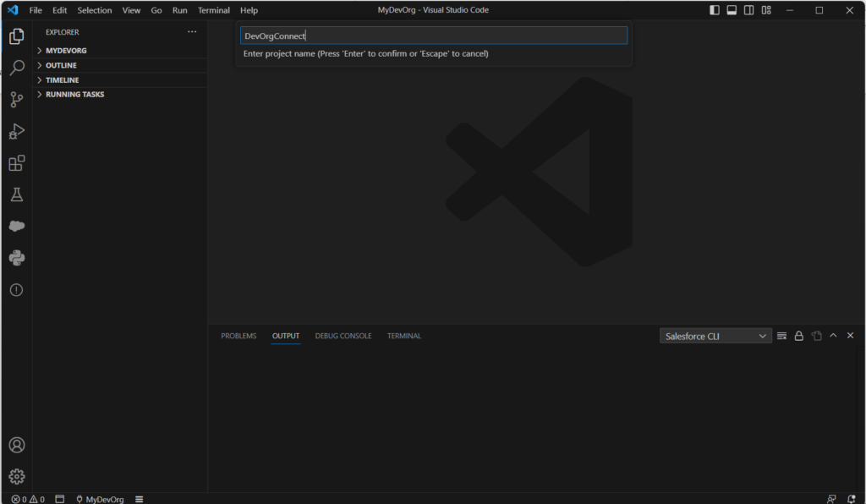Open the Terminal menu
Viewport: 866px width, 504px height.
click(213, 10)
